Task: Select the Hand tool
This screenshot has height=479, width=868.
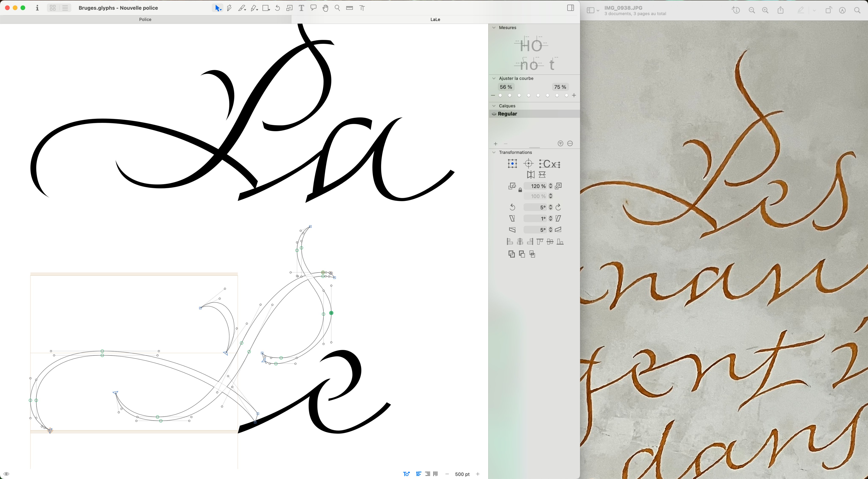Action: (325, 8)
